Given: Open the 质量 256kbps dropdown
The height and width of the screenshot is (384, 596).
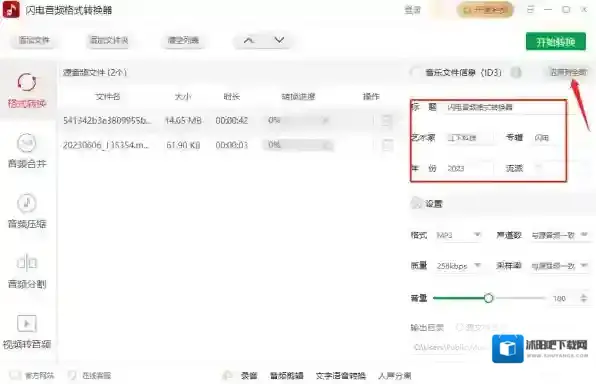Looking at the screenshot, I should click(x=459, y=265).
